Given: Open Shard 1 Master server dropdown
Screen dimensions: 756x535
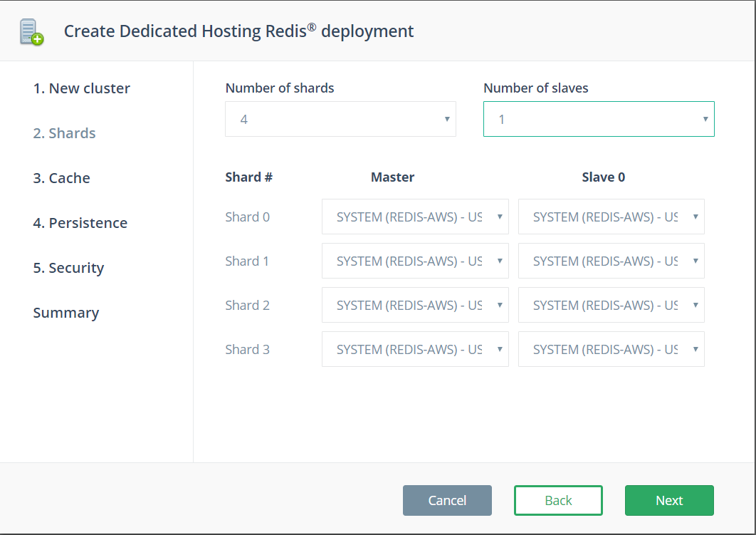Looking at the screenshot, I should [415, 261].
